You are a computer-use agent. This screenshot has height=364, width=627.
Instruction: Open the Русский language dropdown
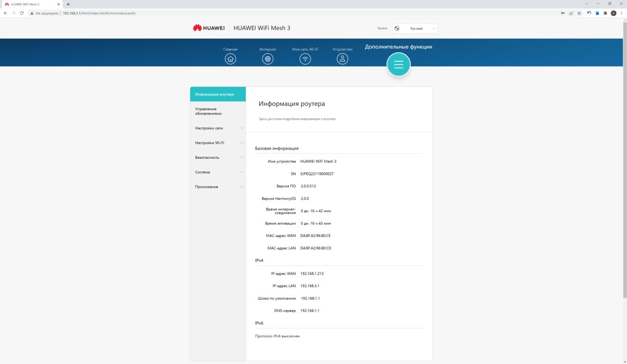(415, 28)
